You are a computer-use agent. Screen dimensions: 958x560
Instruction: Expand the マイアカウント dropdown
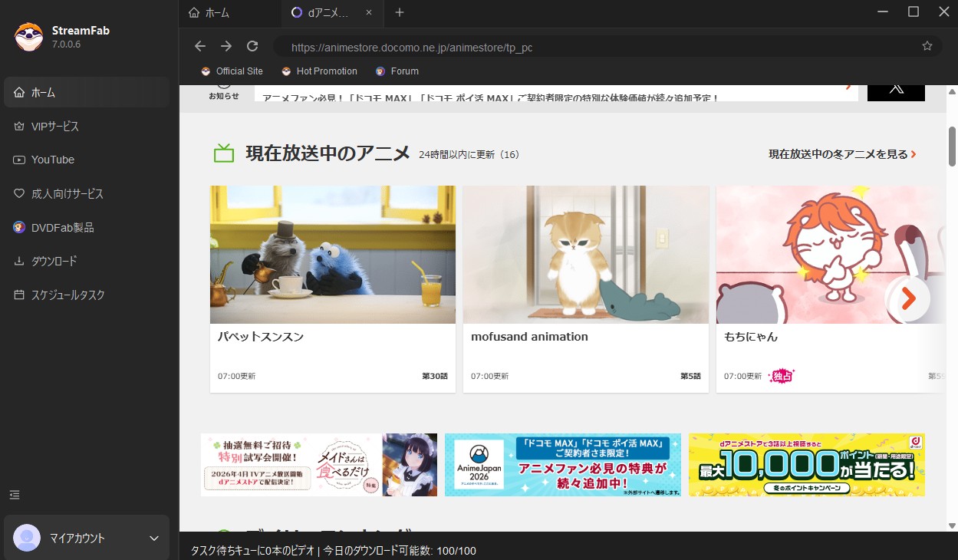153,538
